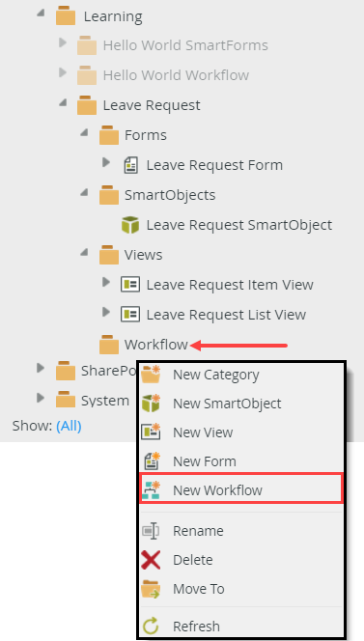The height and width of the screenshot is (641, 364).
Task: Click the red Delete X icon
Action: 151,560
